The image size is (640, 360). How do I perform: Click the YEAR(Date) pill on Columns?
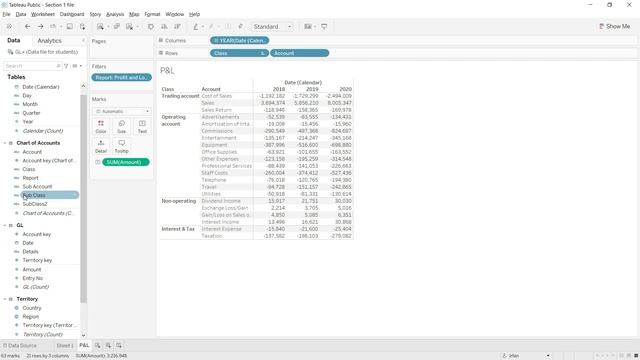(x=240, y=40)
